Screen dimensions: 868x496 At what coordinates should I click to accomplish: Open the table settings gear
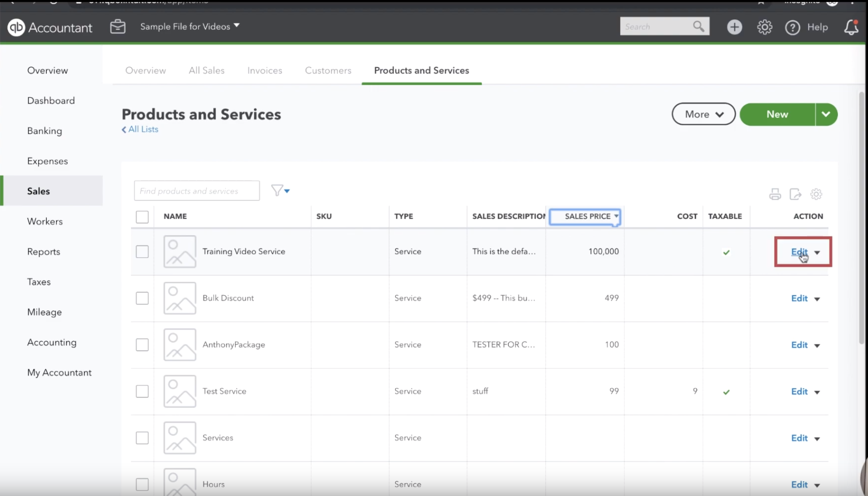coord(816,194)
